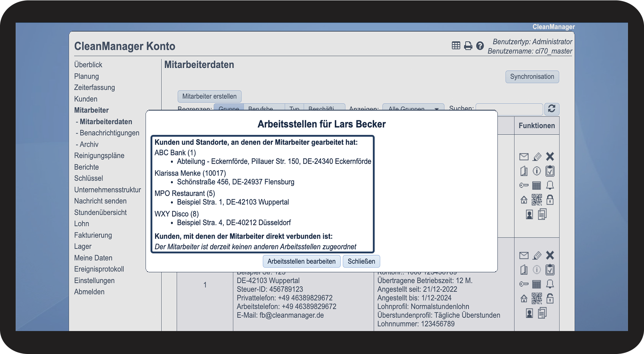Viewport: 644px width, 354px height.
Task: Click the key icon in the upper employee row
Action: 524,186
